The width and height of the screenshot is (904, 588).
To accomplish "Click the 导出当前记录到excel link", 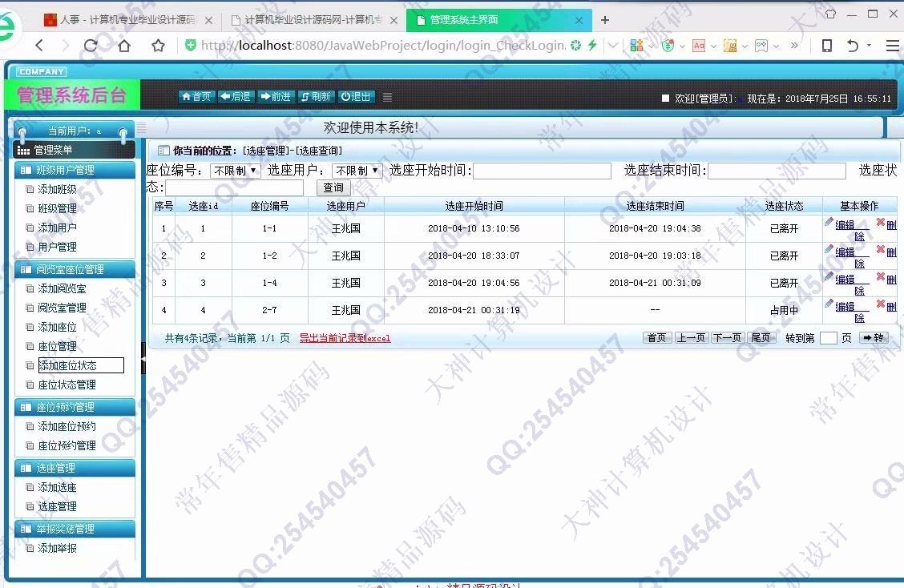I will [345, 338].
